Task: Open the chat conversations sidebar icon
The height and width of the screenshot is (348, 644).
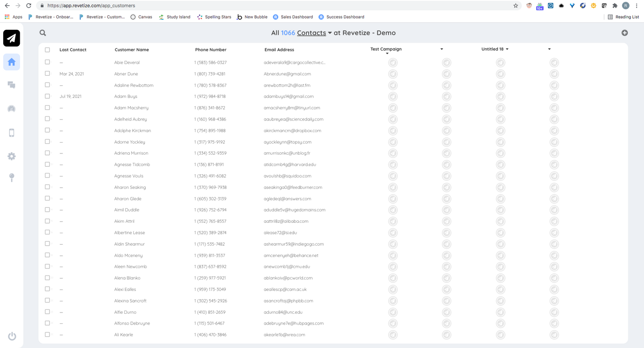Action: pyautogui.click(x=12, y=85)
